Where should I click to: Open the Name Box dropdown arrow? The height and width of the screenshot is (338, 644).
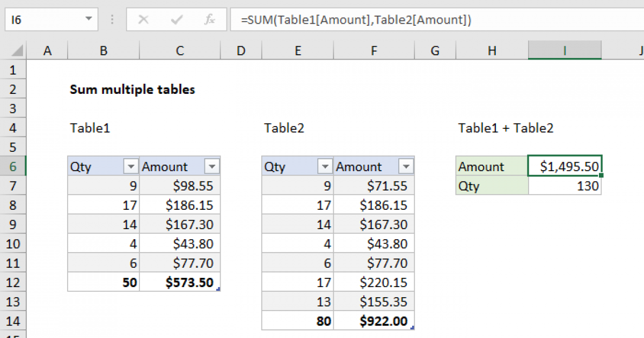tap(89, 20)
